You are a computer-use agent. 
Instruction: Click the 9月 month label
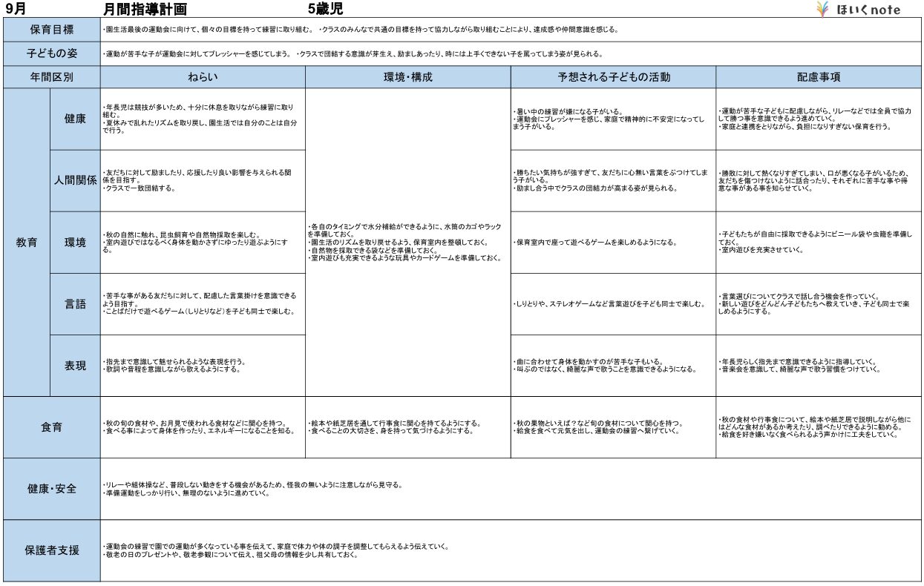pos(14,9)
